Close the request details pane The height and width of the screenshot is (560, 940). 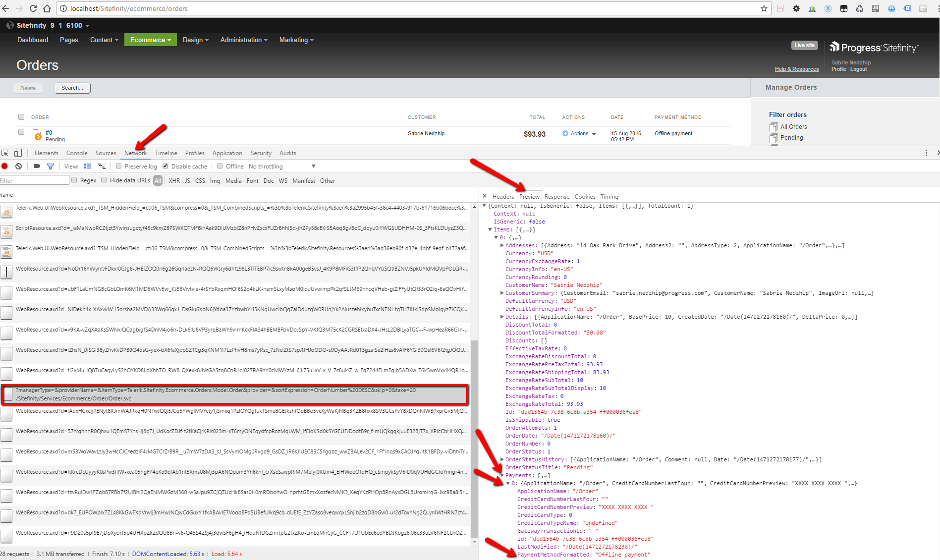[485, 196]
